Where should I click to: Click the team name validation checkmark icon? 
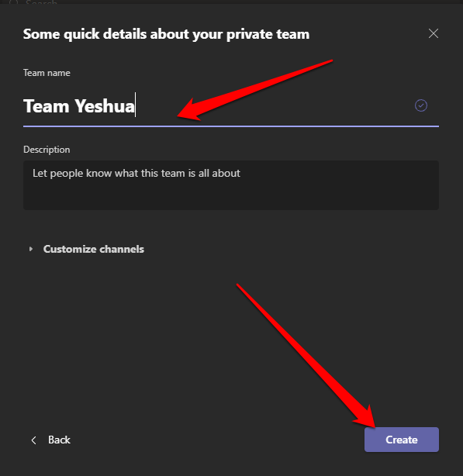tap(421, 105)
